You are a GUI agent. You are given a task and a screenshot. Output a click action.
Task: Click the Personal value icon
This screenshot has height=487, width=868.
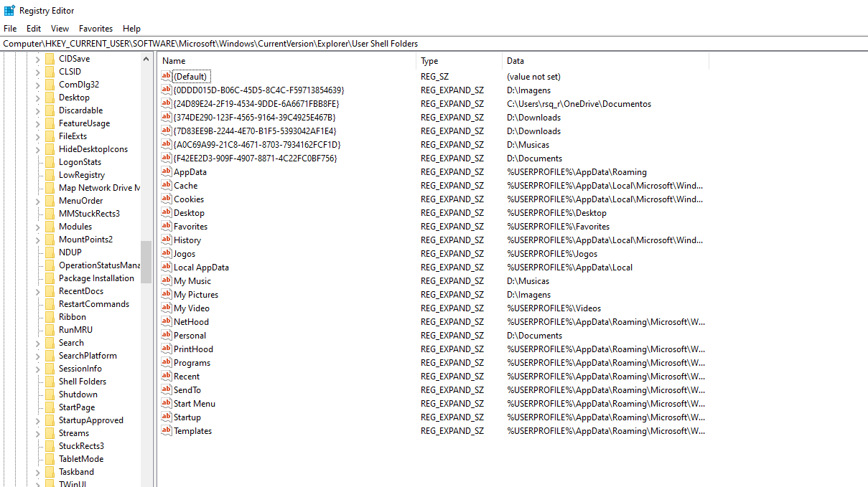click(167, 335)
